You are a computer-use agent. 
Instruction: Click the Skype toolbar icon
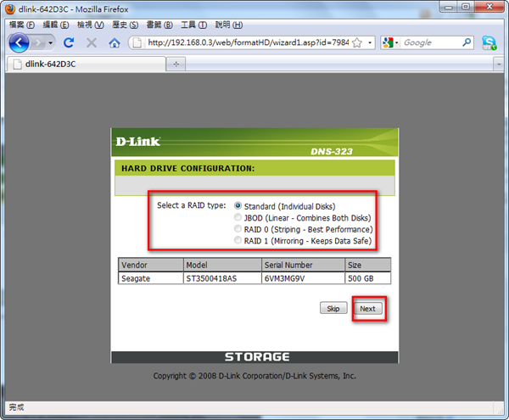[x=489, y=42]
